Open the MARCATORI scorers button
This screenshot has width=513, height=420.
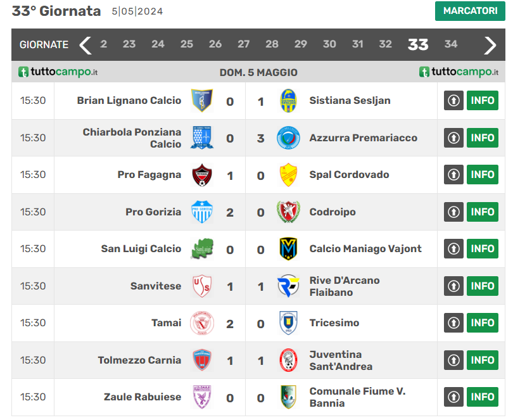(x=470, y=11)
